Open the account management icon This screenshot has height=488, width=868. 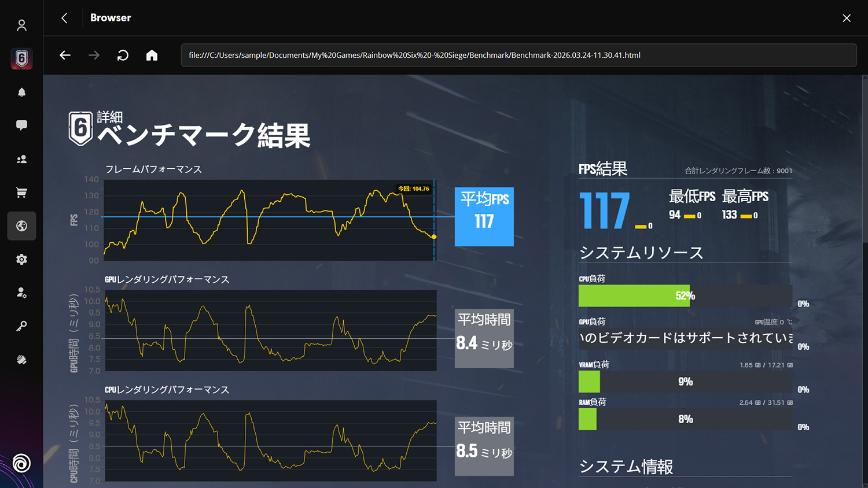[x=21, y=293]
